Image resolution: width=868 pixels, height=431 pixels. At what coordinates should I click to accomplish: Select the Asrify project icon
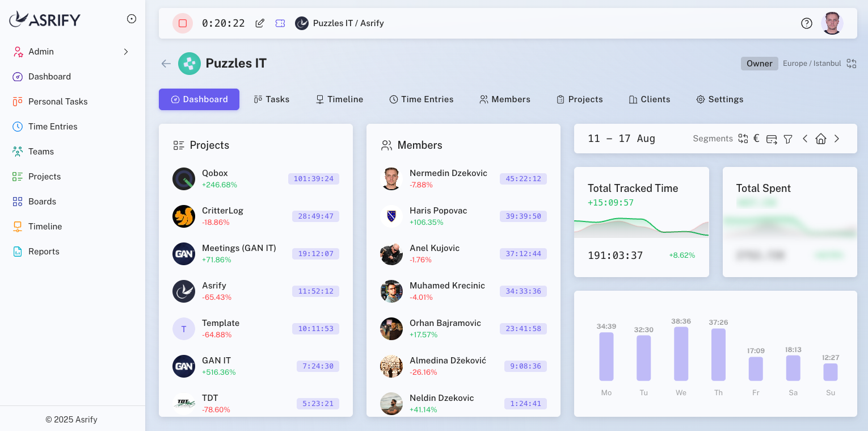[184, 291]
